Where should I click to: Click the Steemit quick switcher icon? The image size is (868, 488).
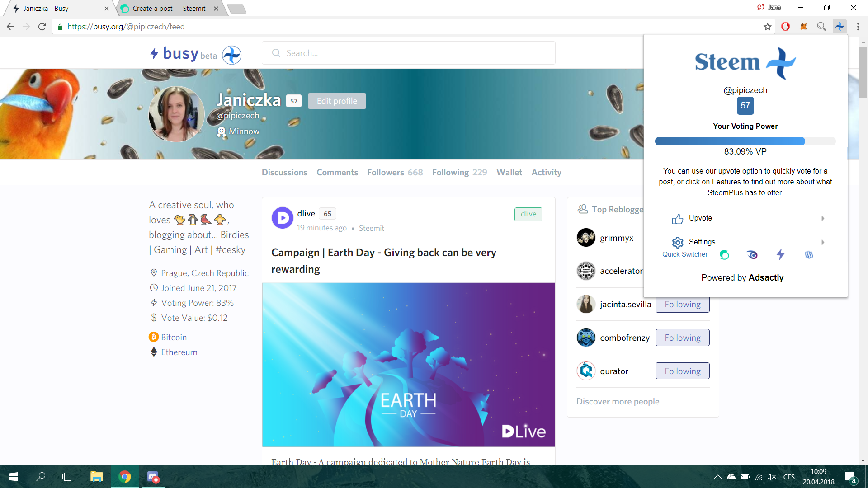(724, 255)
